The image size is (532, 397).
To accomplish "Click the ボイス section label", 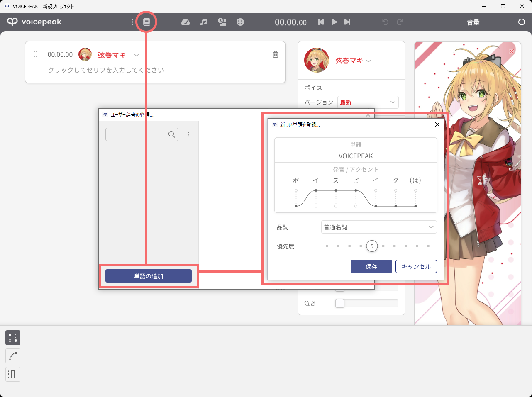I will point(313,88).
